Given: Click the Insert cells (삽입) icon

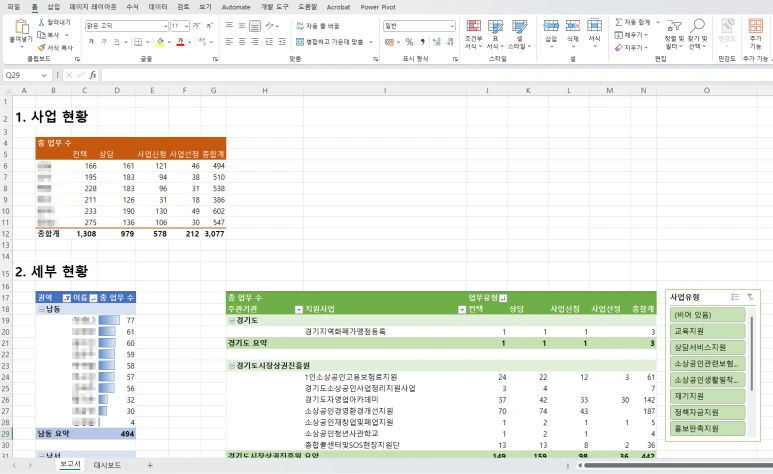Looking at the screenshot, I should 551,26.
